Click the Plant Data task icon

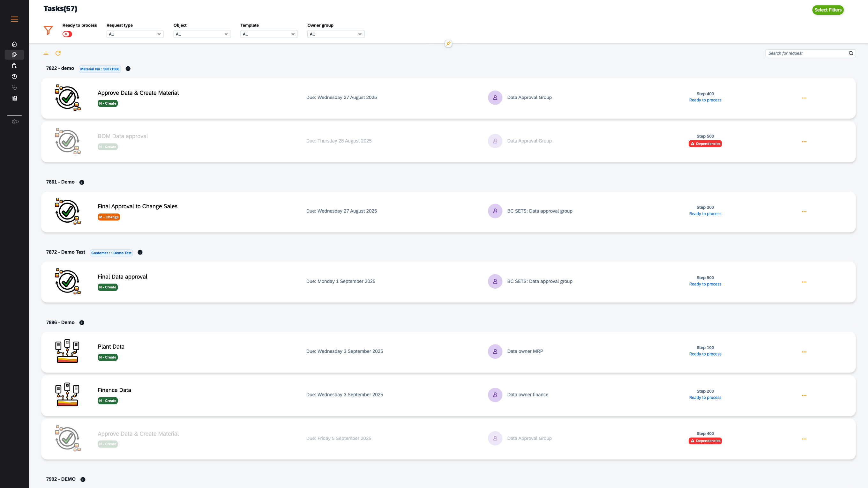[67, 351]
